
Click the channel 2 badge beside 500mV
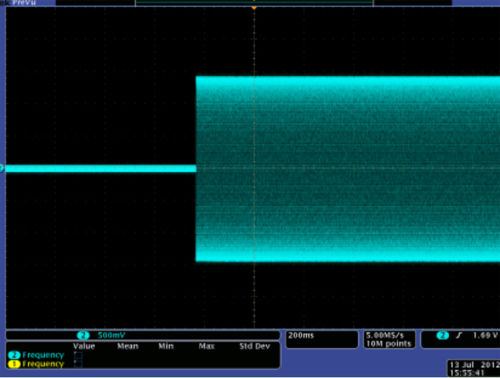click(x=83, y=335)
